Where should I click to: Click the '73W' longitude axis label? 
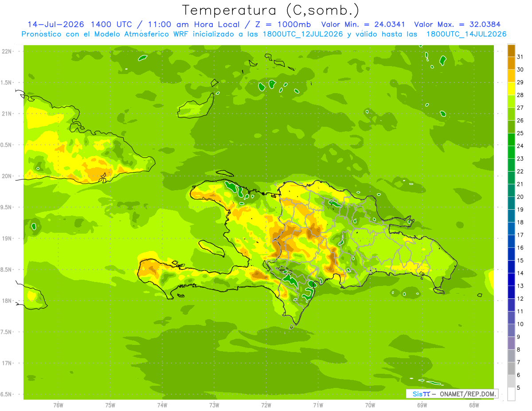click(214, 405)
